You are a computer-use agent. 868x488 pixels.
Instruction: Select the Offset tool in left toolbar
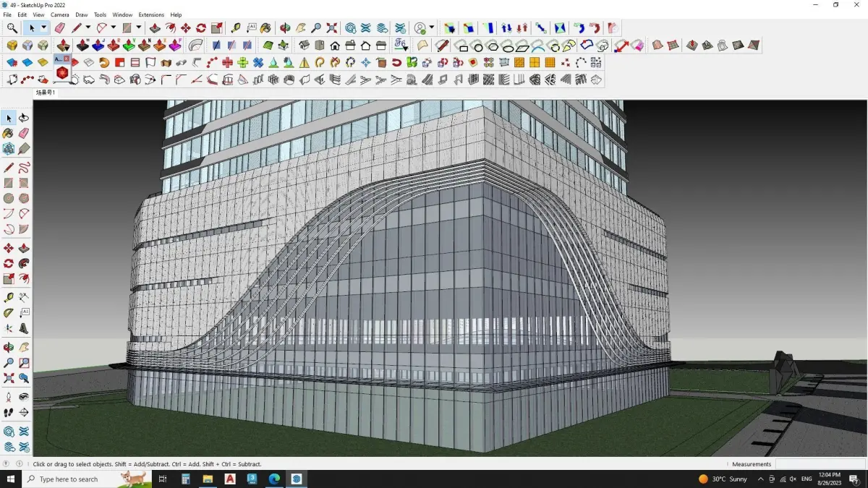(x=24, y=279)
